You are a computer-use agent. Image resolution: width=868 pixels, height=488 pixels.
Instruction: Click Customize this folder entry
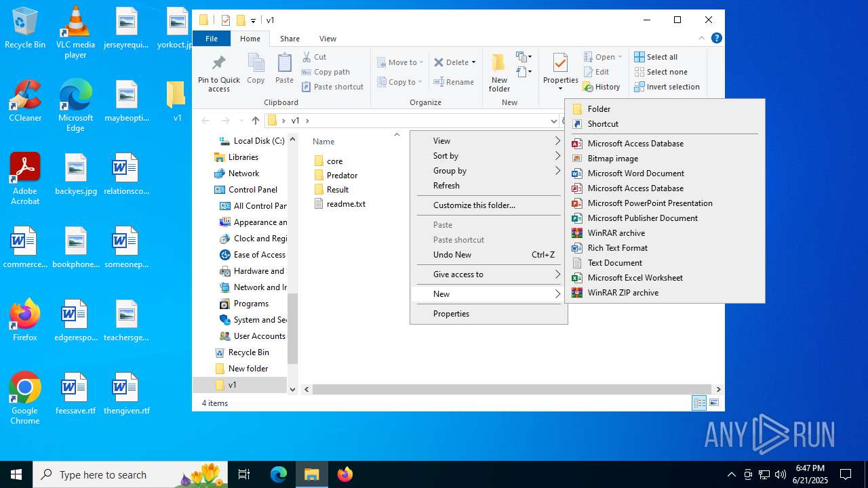pos(488,205)
